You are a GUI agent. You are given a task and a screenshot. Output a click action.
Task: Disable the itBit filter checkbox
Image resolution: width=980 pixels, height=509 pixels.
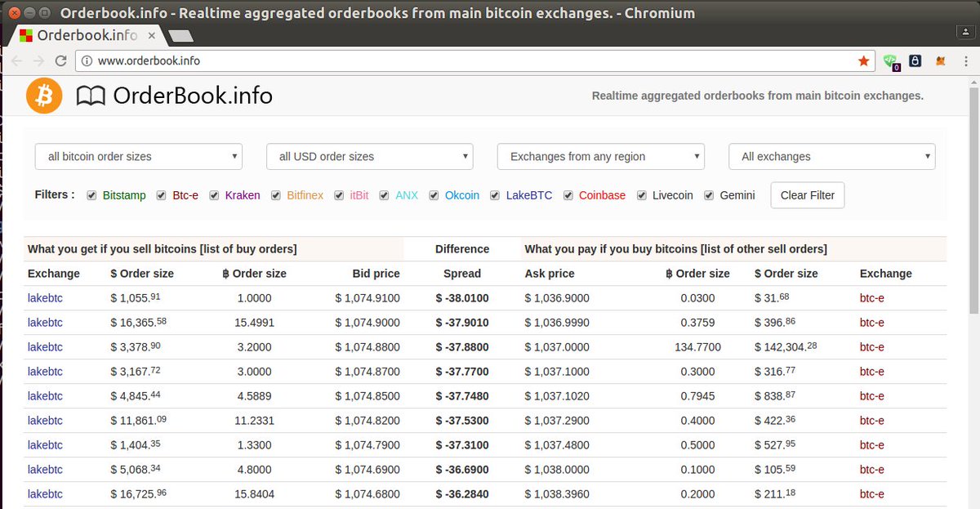pyautogui.click(x=339, y=195)
